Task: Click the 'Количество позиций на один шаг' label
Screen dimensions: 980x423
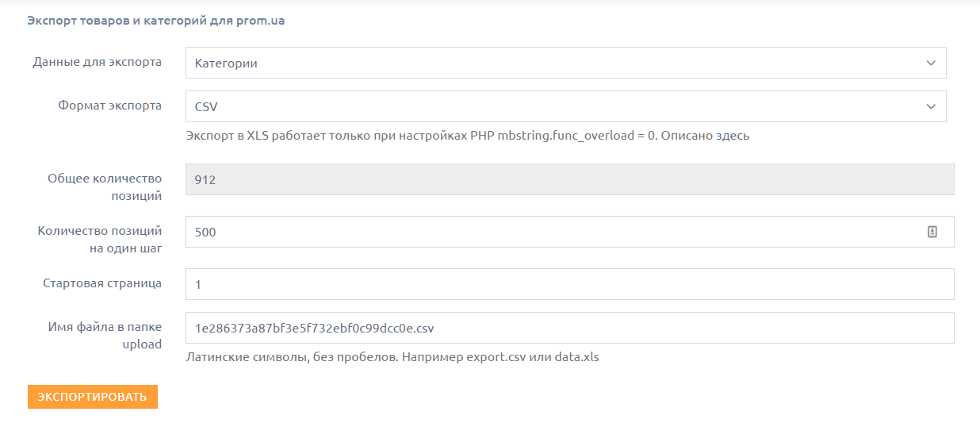Action: click(100, 239)
